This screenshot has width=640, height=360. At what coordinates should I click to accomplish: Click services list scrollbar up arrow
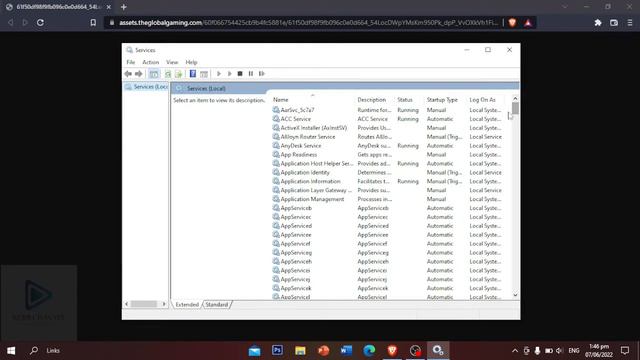point(515,98)
